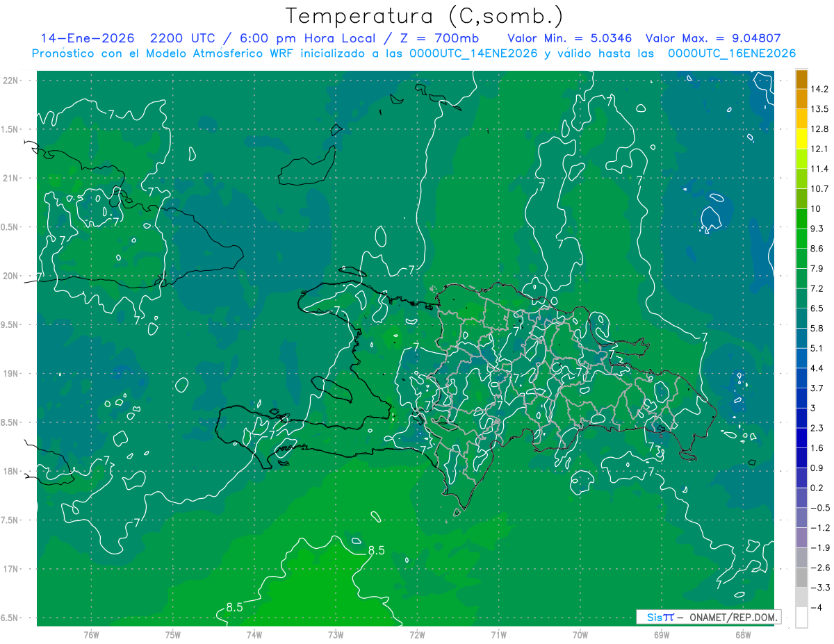This screenshot has height=644, width=834.
Task: Click the "2200 UTC" time label
Action: click(183, 38)
